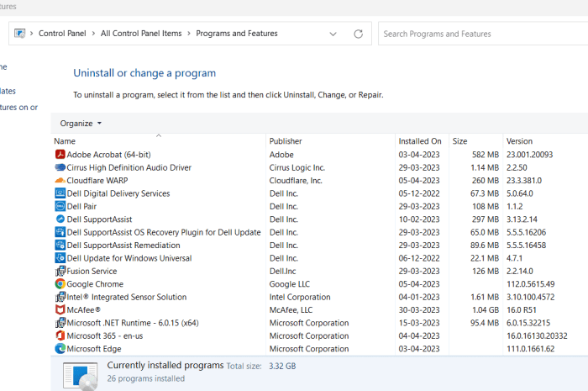Expand chevron before Control Panel breadcrumb
Image resolution: width=588 pixels, height=391 pixels.
[x=32, y=34]
